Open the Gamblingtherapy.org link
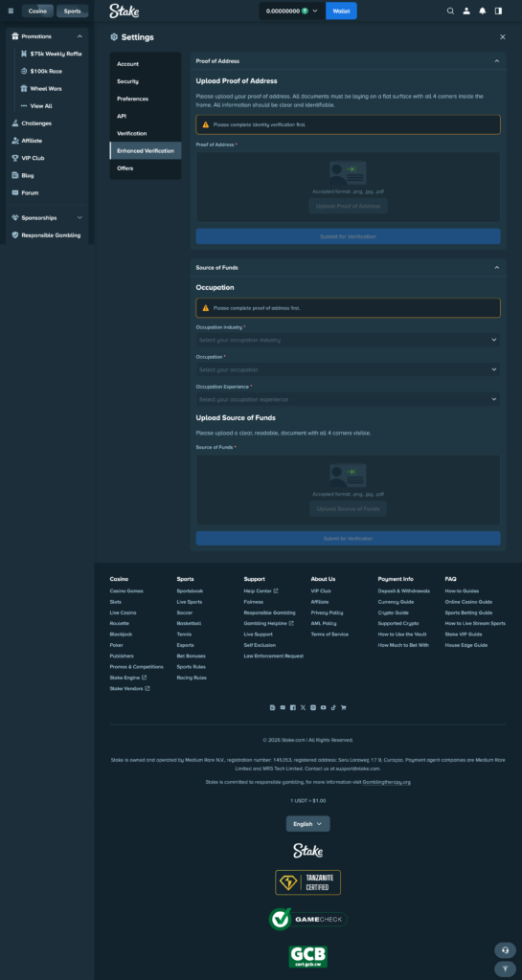 386,782
